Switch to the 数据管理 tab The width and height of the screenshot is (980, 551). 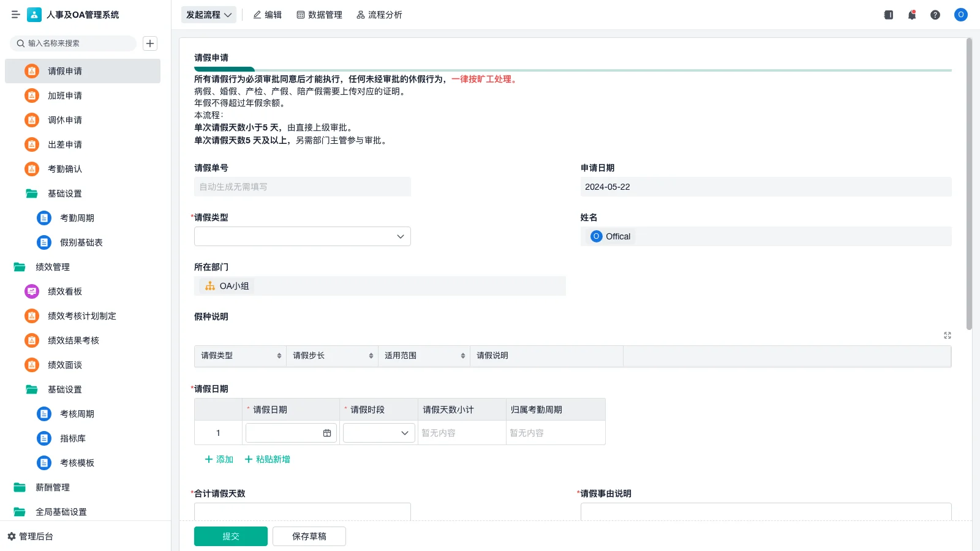tap(319, 15)
